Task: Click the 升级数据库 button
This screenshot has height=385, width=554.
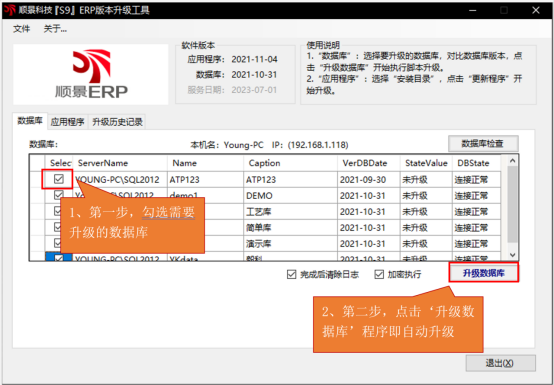Action: tap(484, 273)
